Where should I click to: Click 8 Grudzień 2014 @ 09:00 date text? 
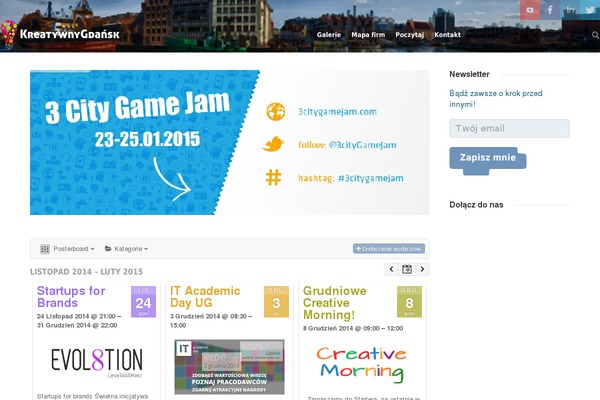click(353, 328)
